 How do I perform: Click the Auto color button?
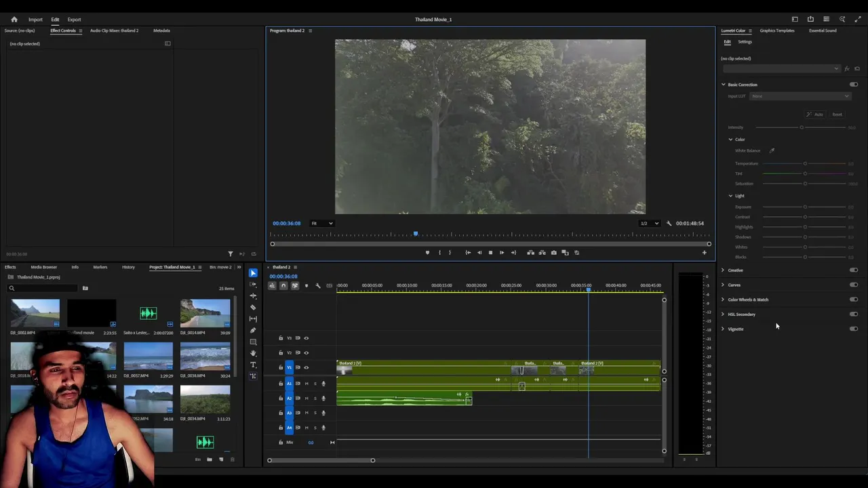click(816, 115)
